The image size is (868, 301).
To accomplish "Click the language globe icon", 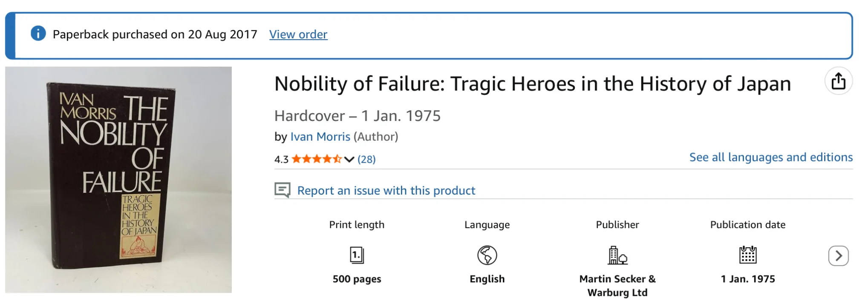I will tap(487, 255).
